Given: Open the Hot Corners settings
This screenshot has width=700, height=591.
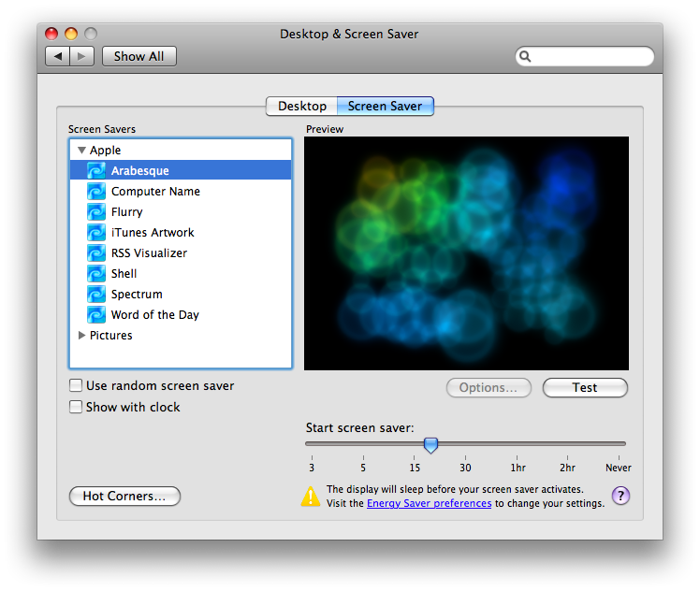Looking at the screenshot, I should (x=124, y=497).
